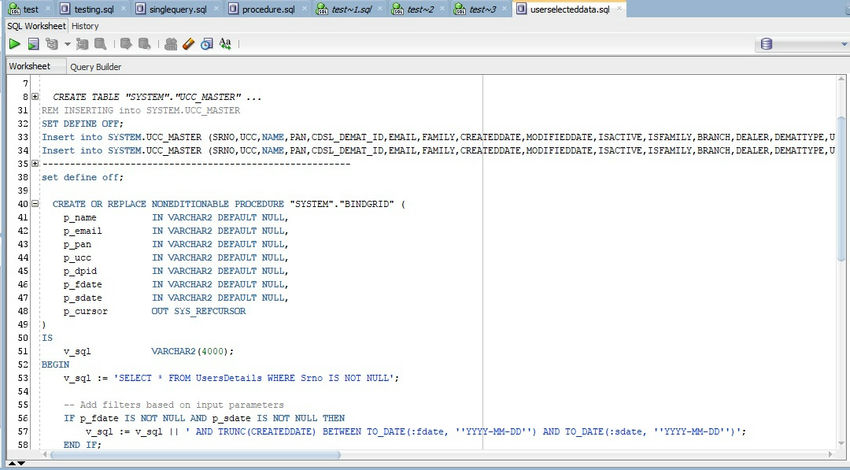Switch to the test~3 tab
This screenshot has width=850, height=470.
[x=477, y=9]
